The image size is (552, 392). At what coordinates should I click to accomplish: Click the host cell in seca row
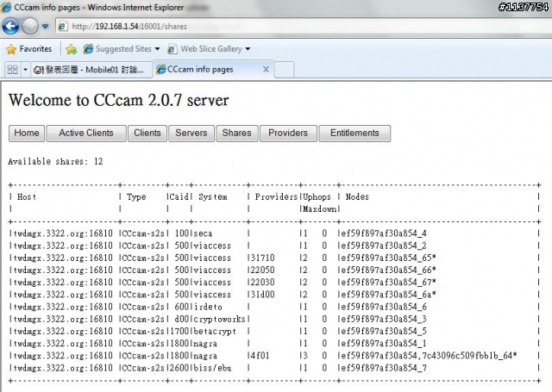[x=63, y=233]
